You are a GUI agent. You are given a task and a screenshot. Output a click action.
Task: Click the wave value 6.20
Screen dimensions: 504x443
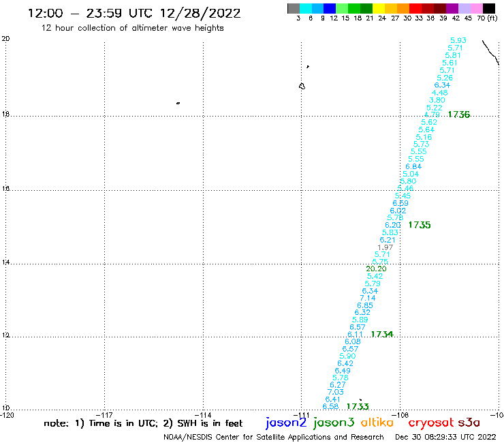[x=393, y=225]
